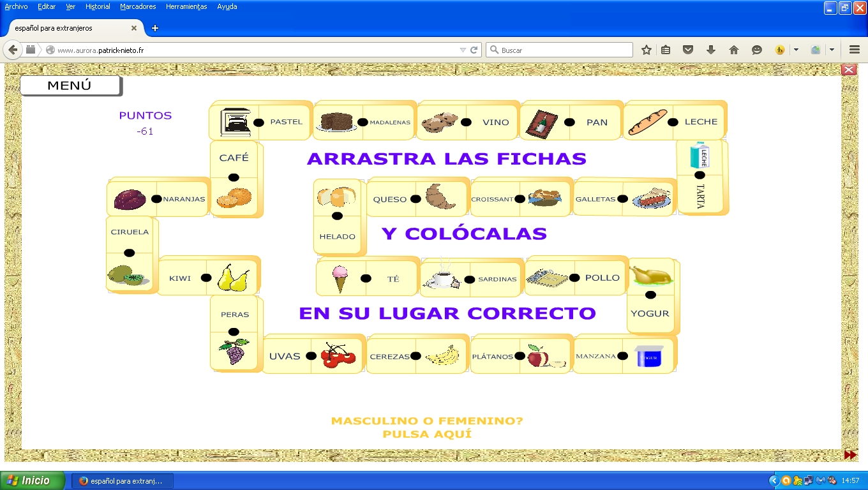868x490 pixels.
Task: Click the Avast antivirus tray icon
Action: (786, 481)
